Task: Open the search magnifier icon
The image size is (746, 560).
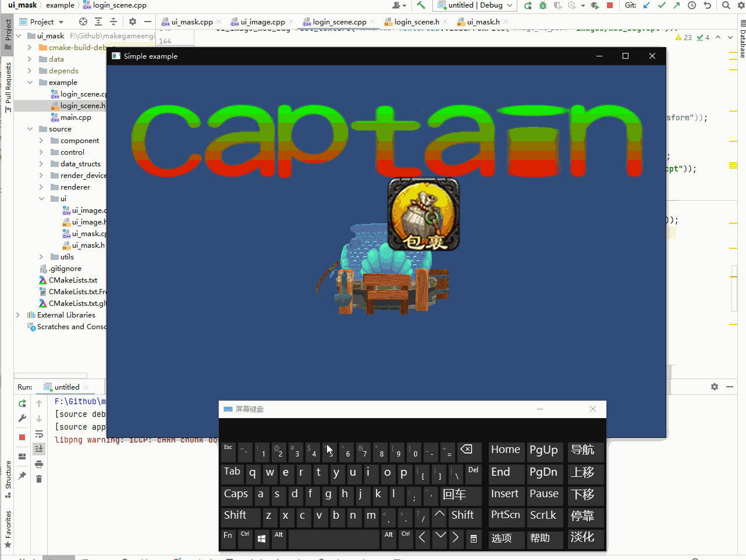Action: (726, 5)
